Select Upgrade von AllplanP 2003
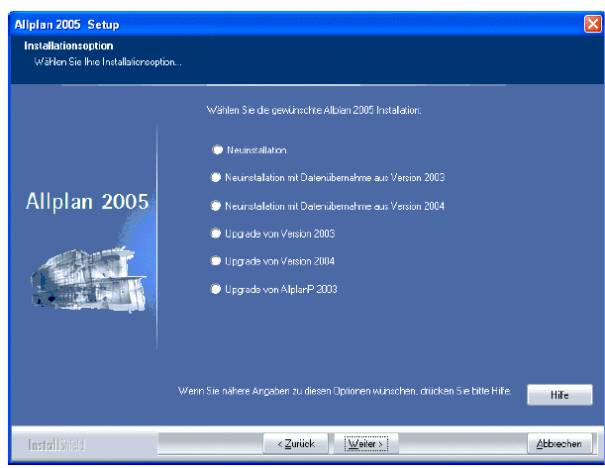This screenshot has width=605, height=468. point(216,289)
